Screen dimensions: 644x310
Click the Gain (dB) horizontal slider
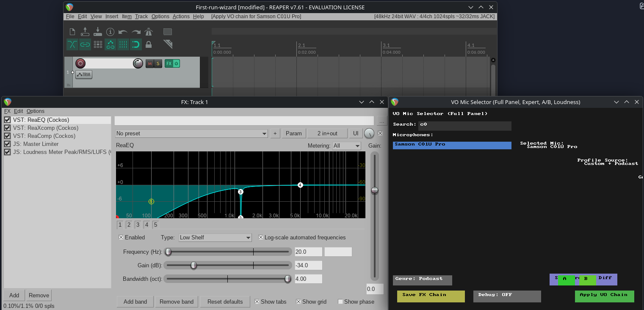[228, 266]
